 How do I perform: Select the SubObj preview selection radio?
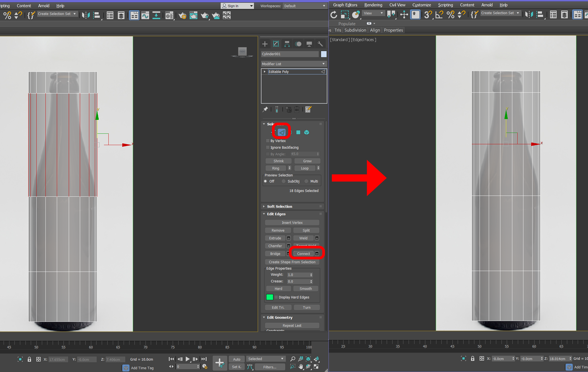point(284,181)
